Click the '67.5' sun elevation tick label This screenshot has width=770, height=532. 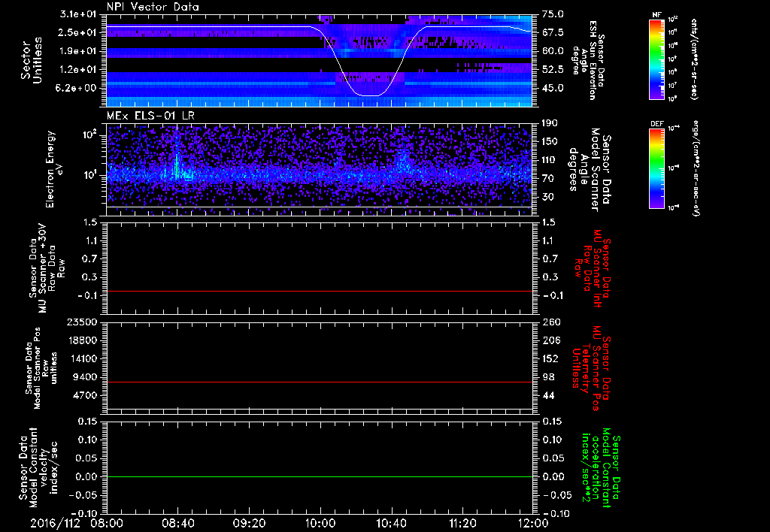(x=553, y=33)
